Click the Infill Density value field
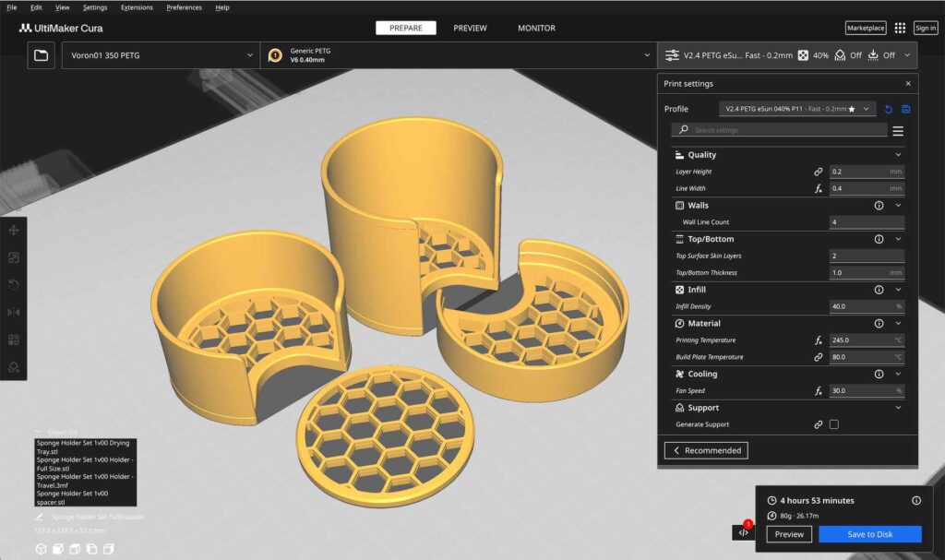The image size is (945, 560). coord(867,306)
